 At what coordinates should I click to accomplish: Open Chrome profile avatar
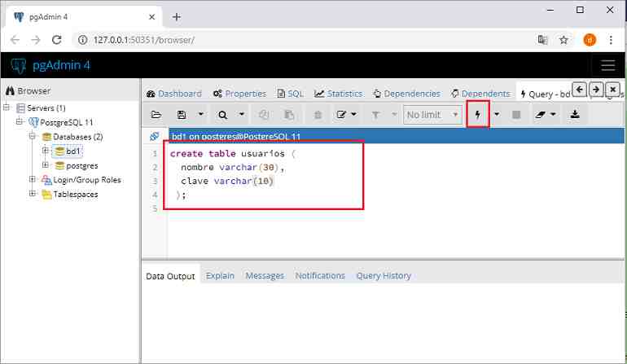tap(590, 40)
